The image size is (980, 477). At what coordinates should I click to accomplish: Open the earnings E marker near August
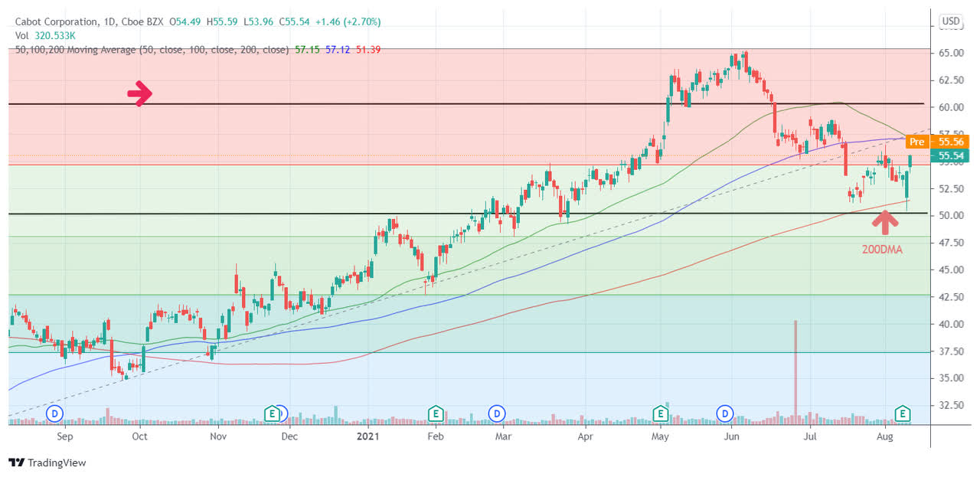(x=903, y=413)
